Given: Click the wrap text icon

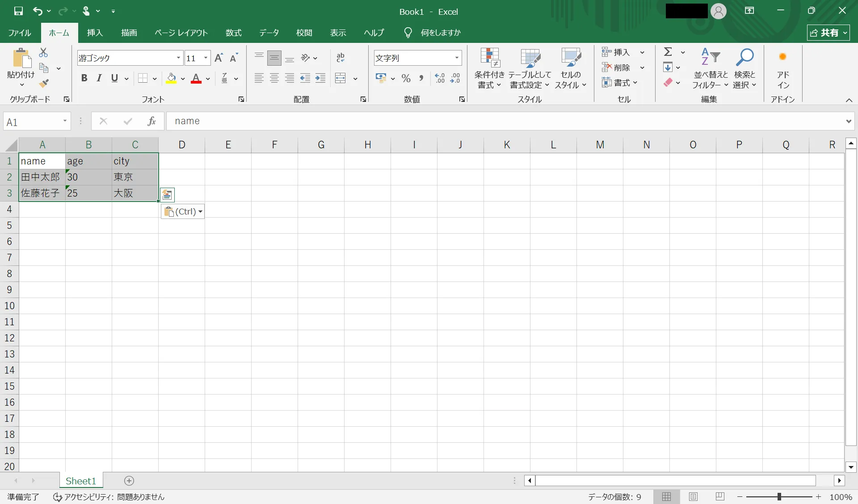Looking at the screenshot, I should [x=341, y=58].
